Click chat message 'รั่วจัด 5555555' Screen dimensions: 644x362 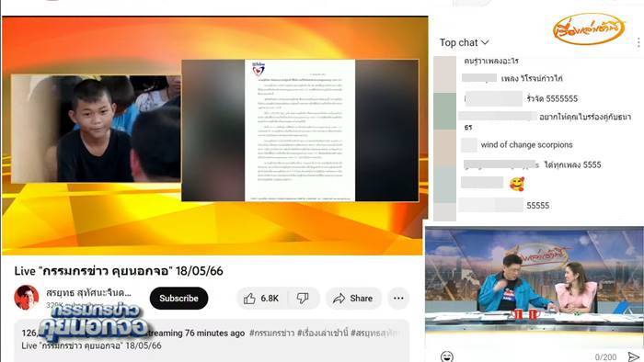point(552,98)
